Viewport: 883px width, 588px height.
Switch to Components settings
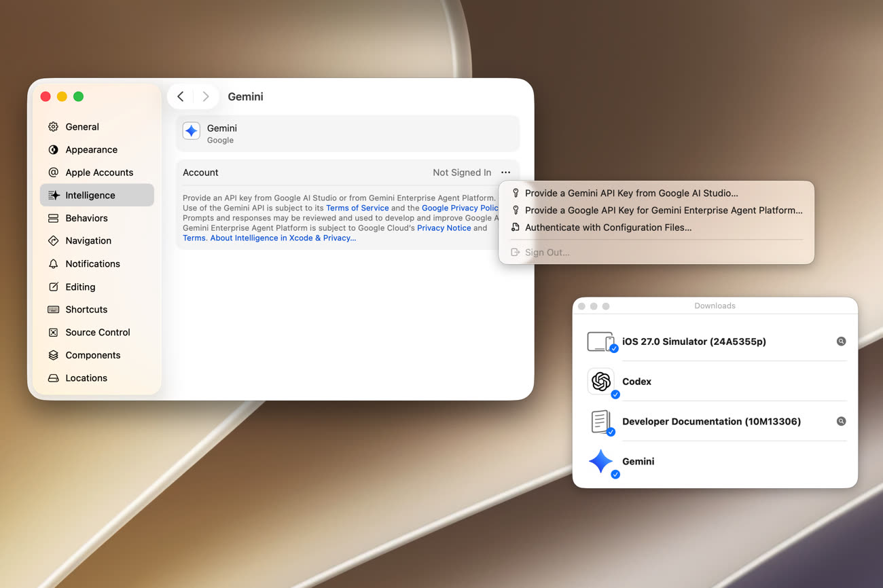97,355
